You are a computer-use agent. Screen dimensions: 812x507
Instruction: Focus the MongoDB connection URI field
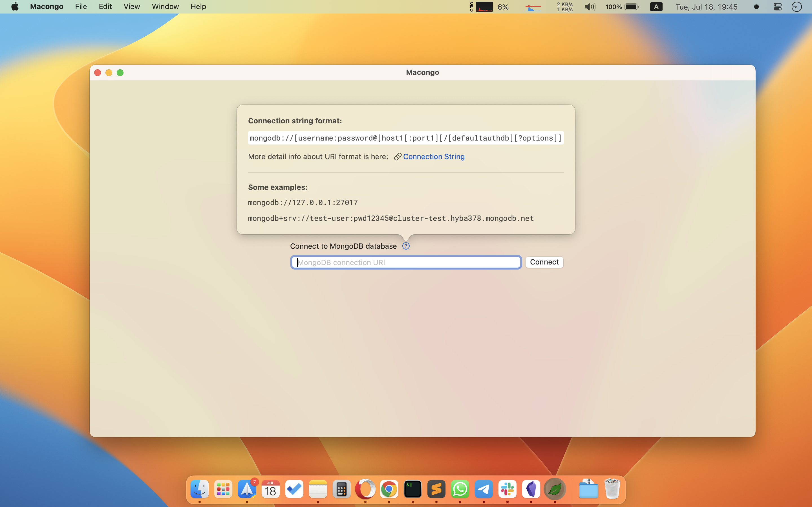(406, 262)
